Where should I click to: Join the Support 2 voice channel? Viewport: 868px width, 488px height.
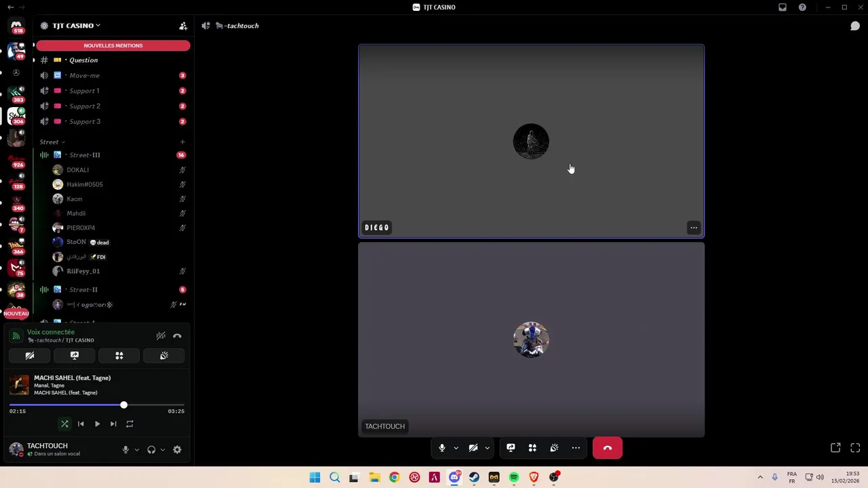pyautogui.click(x=113, y=106)
